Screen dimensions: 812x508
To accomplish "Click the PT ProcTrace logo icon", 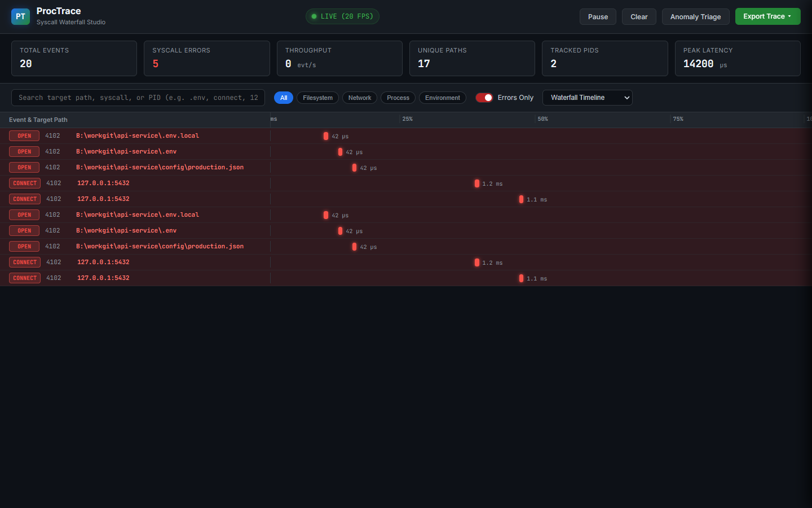I will pyautogui.click(x=20, y=16).
